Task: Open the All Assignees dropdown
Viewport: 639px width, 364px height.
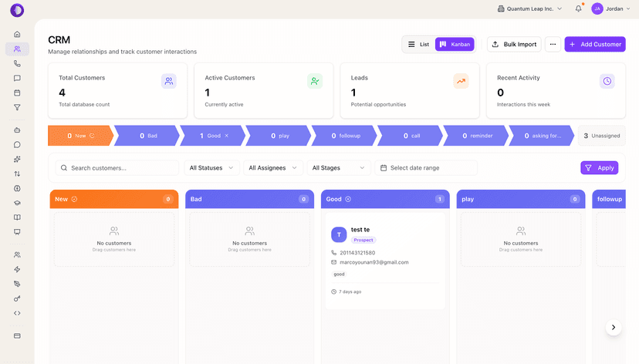Action: tap(273, 168)
